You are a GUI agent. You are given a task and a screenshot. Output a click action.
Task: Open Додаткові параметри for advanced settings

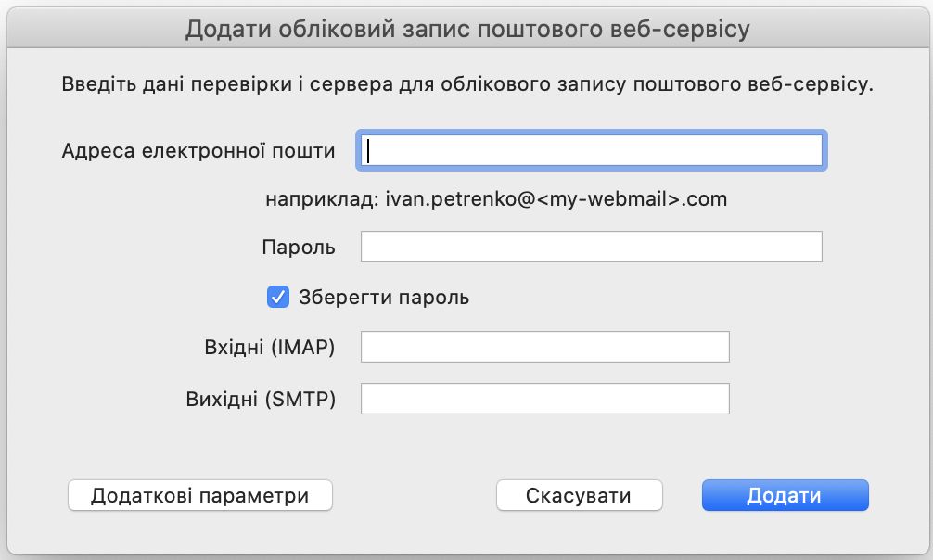[x=199, y=494]
